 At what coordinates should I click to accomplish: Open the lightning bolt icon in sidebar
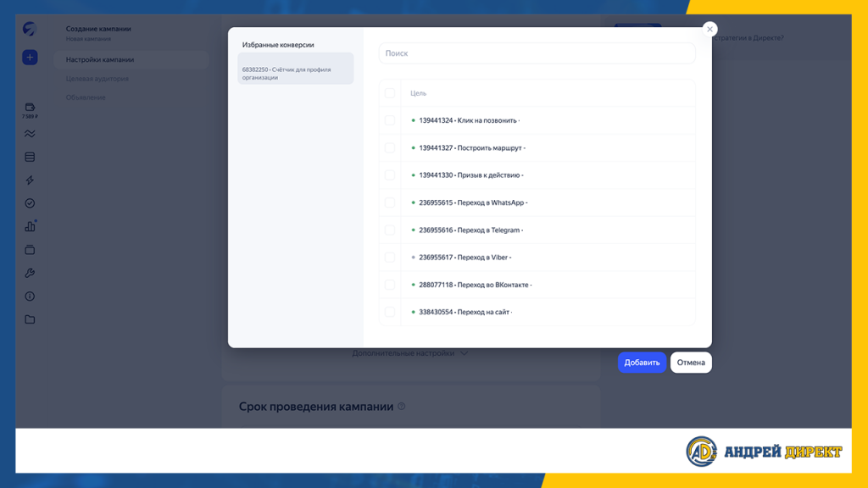click(x=30, y=180)
